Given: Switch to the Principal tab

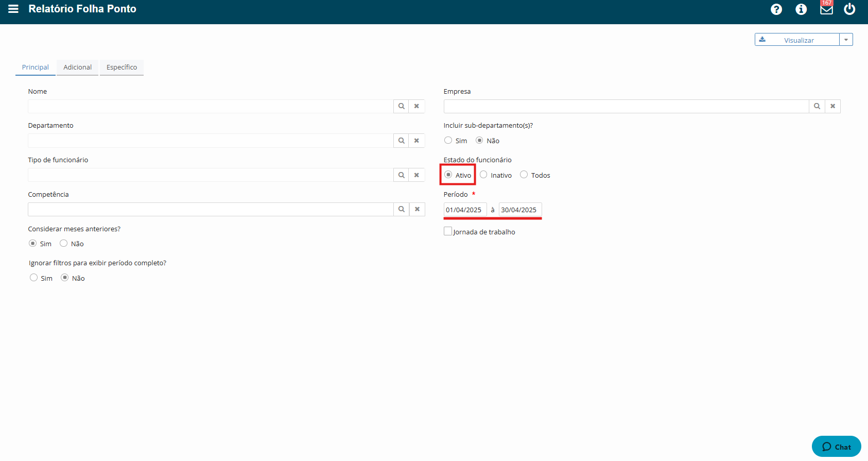Looking at the screenshot, I should click(x=36, y=67).
